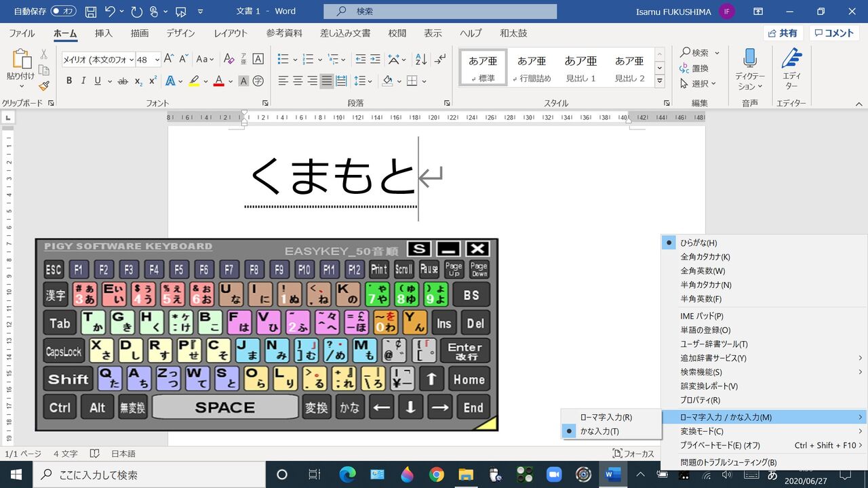Open the font color swatch red
The height and width of the screenshot is (488, 868).
(218, 81)
